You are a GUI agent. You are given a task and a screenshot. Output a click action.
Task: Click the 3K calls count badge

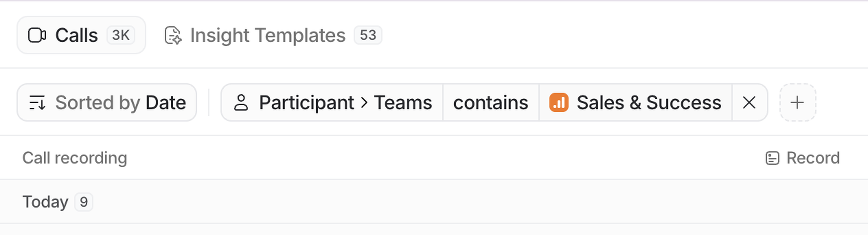(121, 36)
